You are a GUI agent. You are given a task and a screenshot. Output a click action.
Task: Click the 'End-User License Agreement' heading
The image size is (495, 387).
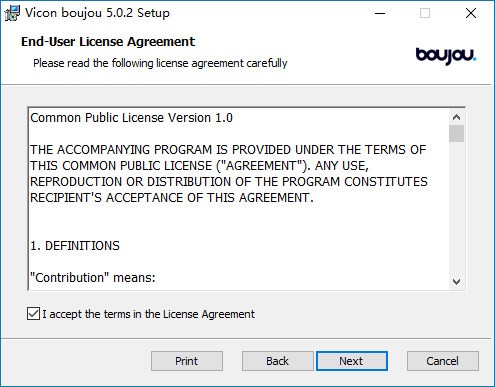(108, 42)
